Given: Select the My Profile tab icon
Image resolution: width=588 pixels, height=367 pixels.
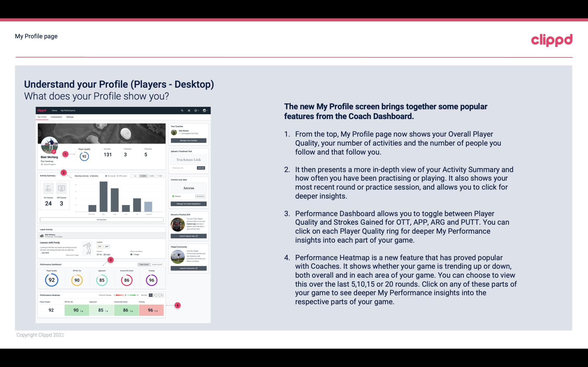Looking at the screenshot, I should [42, 117].
